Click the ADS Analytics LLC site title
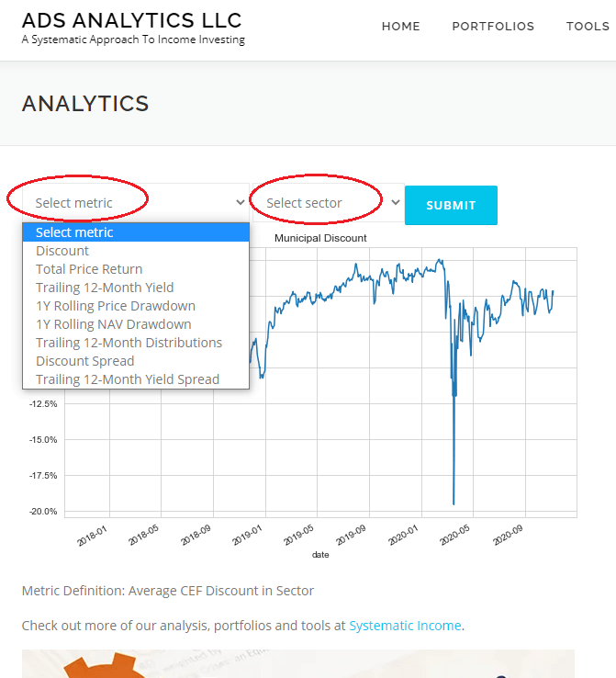Screen dimensions: 616x678 tap(131, 20)
